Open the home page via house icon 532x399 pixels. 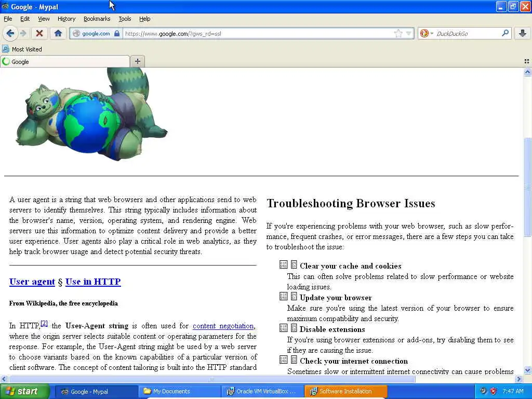pos(58,33)
